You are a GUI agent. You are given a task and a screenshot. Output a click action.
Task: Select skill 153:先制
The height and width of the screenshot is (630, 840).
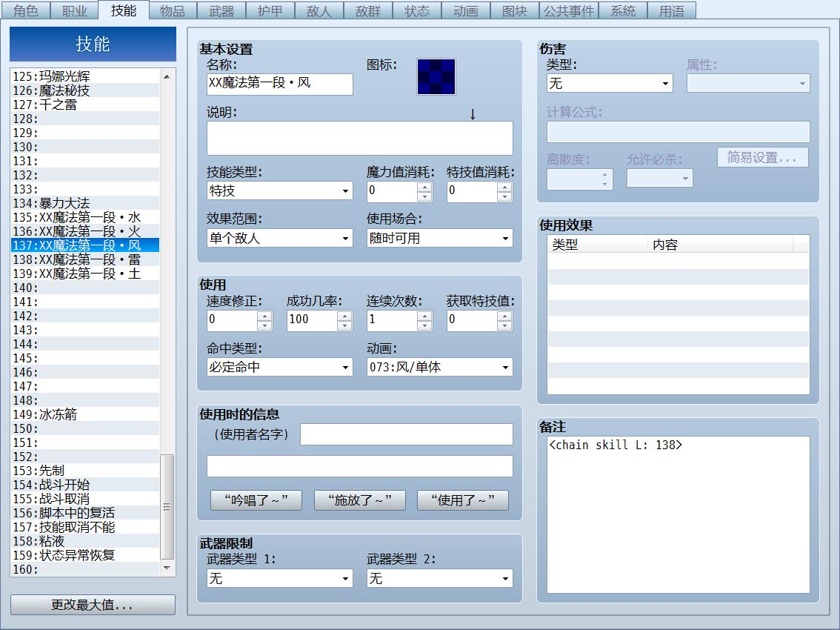tap(85, 471)
